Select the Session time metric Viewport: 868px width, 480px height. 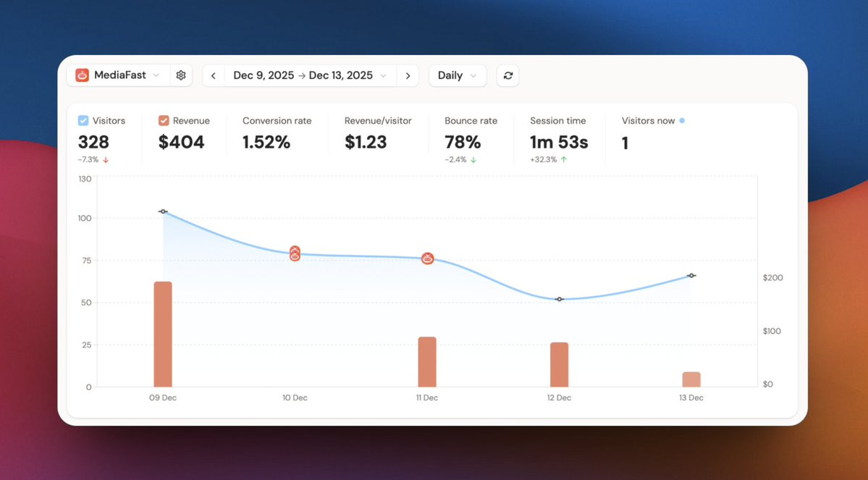558,121
